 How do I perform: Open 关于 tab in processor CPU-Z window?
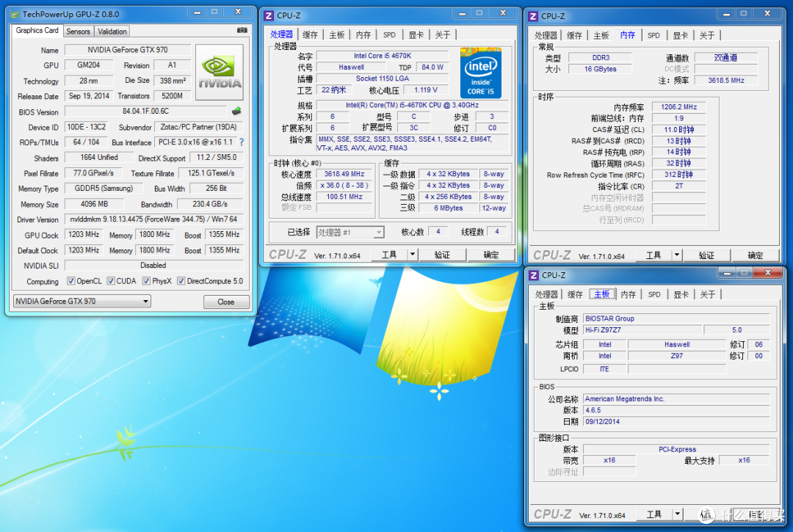point(443,35)
